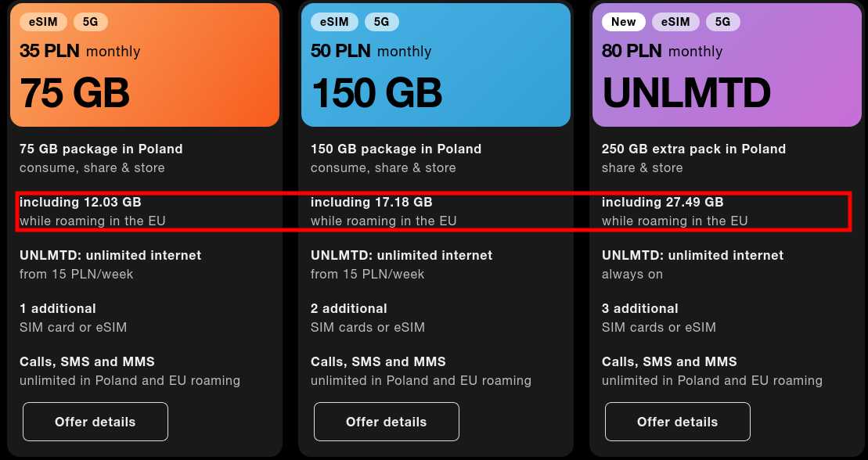
Task: Click the eSIM badge on the 150 GB plan
Action: pyautogui.click(x=334, y=22)
